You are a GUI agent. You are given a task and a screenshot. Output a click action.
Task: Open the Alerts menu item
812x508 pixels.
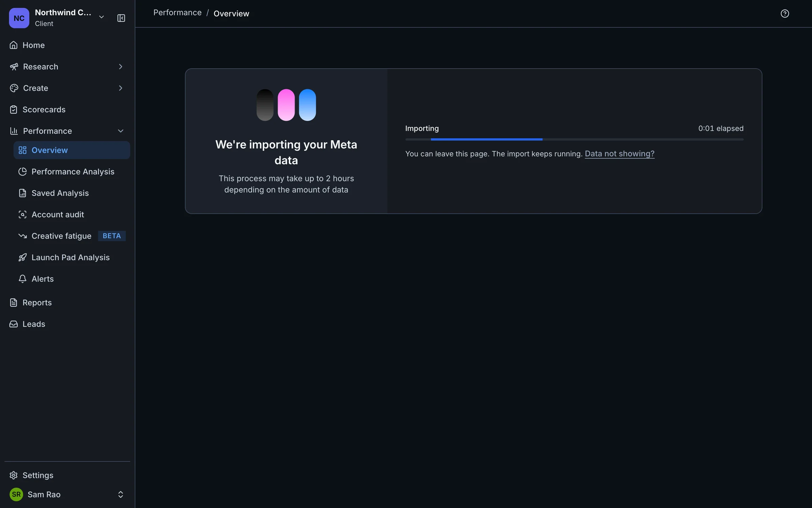[x=71, y=279]
